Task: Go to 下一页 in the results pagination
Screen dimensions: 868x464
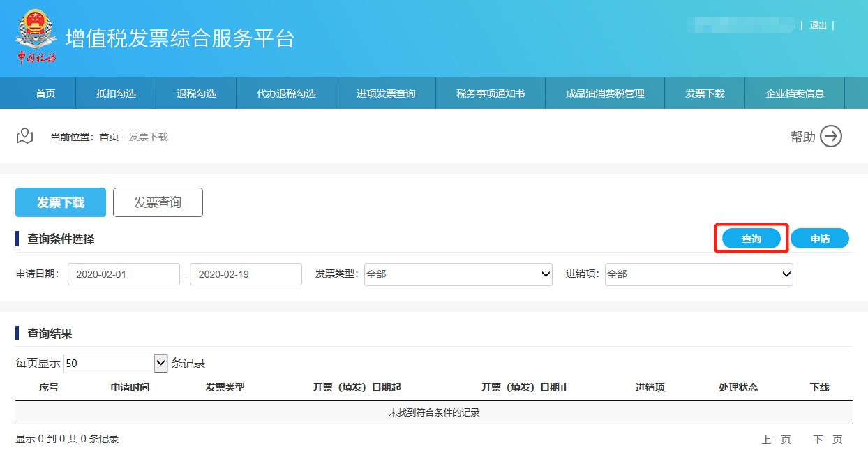Action: coord(828,440)
